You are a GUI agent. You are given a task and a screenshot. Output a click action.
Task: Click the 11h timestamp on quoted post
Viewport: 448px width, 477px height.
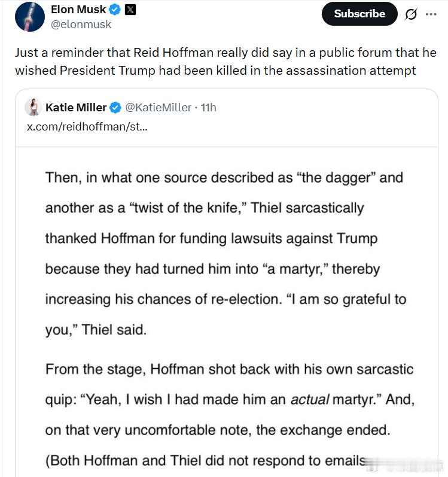pos(208,108)
